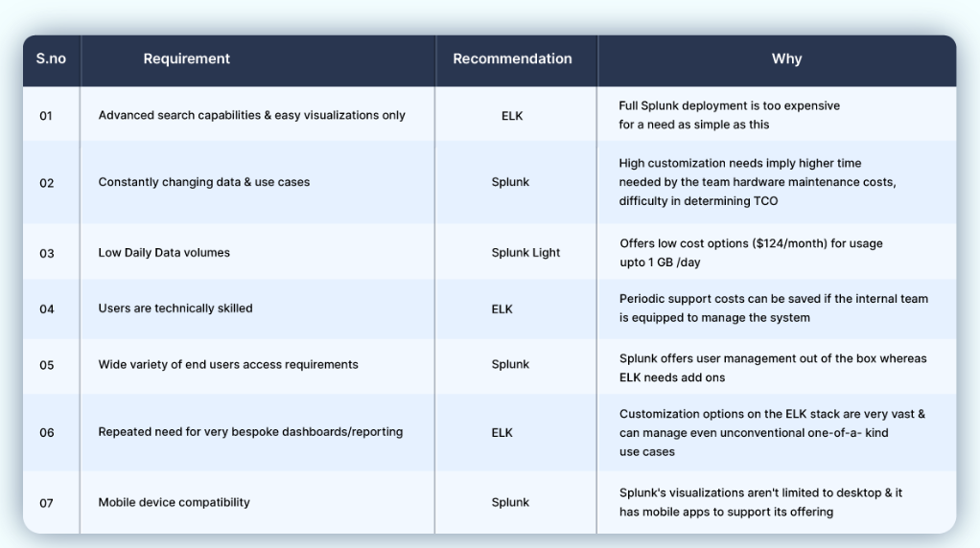
Task: Click 'Repeated need for very bespoke dashboards/reporting'
Action: coord(250,432)
